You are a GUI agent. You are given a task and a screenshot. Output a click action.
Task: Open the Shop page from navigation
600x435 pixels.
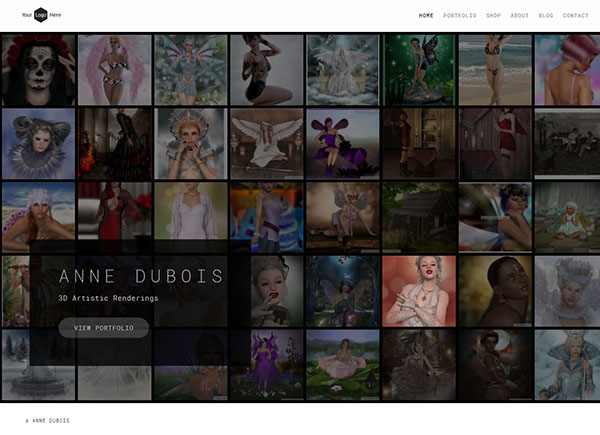click(493, 16)
